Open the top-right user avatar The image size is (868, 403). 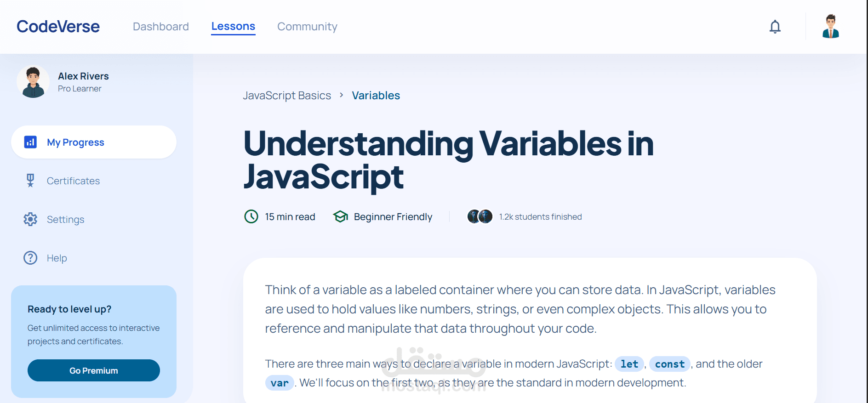(830, 27)
